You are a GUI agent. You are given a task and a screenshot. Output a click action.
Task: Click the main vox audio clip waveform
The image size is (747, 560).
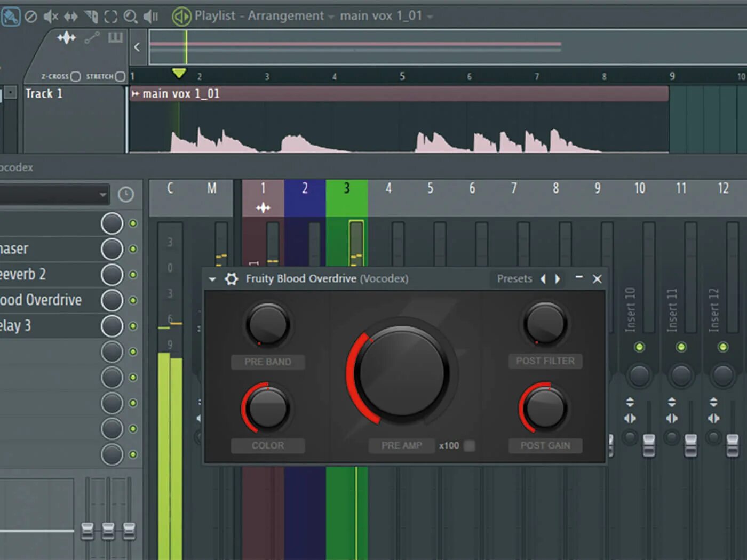click(399, 127)
